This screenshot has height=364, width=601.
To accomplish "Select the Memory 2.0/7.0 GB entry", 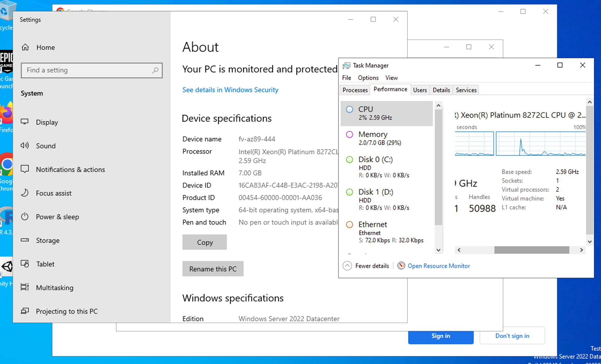I will click(x=387, y=138).
